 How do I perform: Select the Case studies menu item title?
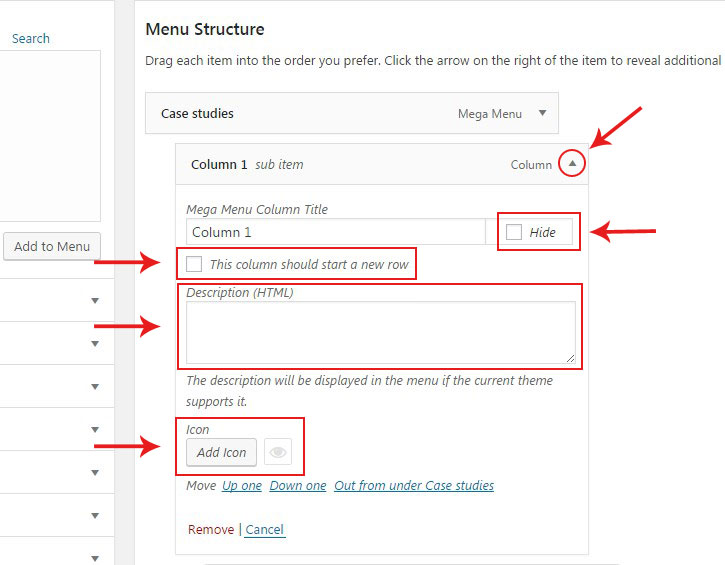(x=197, y=113)
